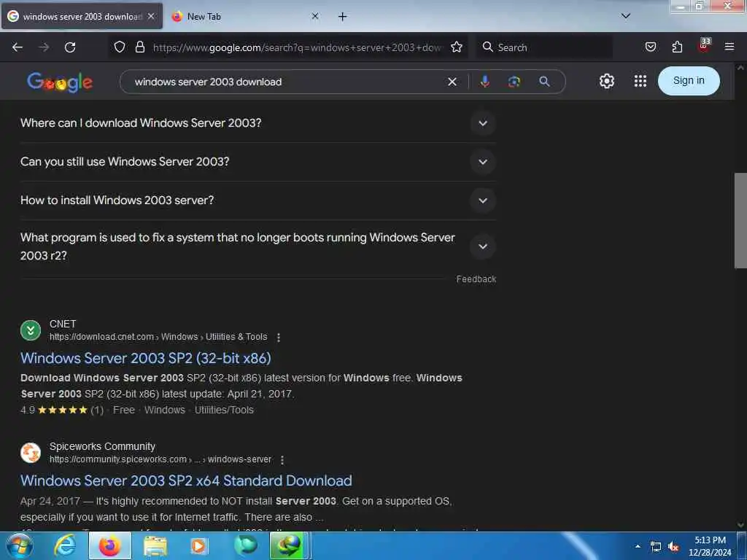Open Windows Explorer folder from taskbar
Viewport: 747px width, 560px height.
[155, 545]
